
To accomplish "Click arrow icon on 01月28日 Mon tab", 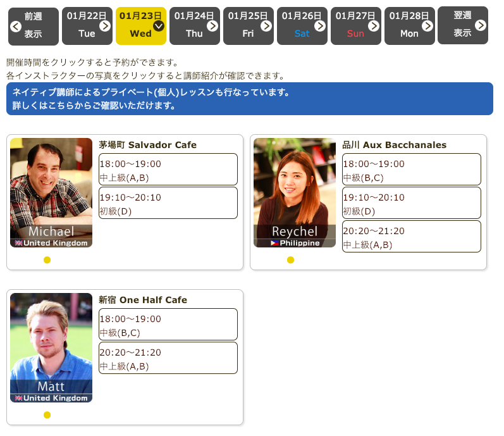I will tap(427, 25).
